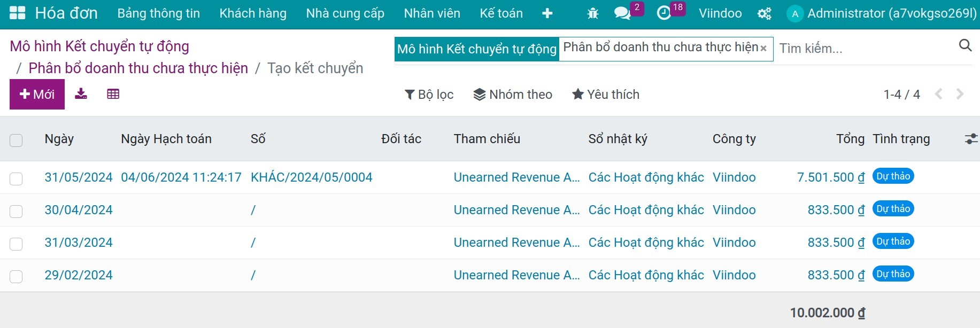Click the date 29/02/2024

click(79, 275)
